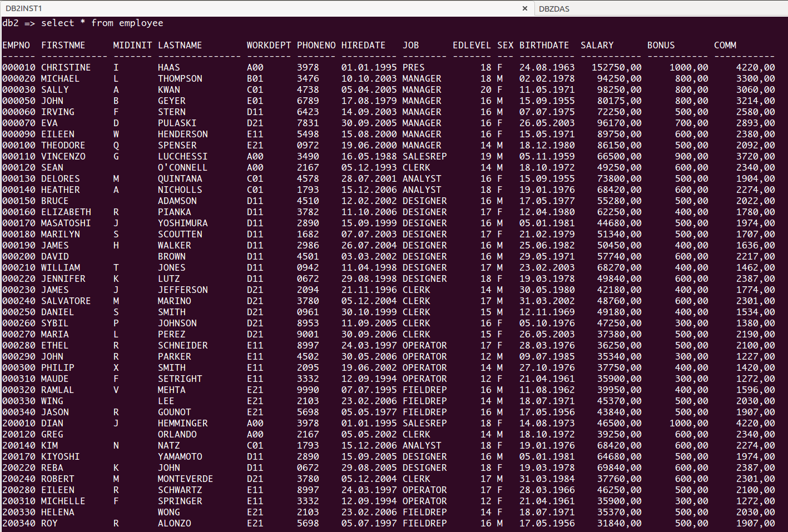This screenshot has height=532, width=788.
Task: Switch to the DBZDAS tab
Action: click(554, 9)
